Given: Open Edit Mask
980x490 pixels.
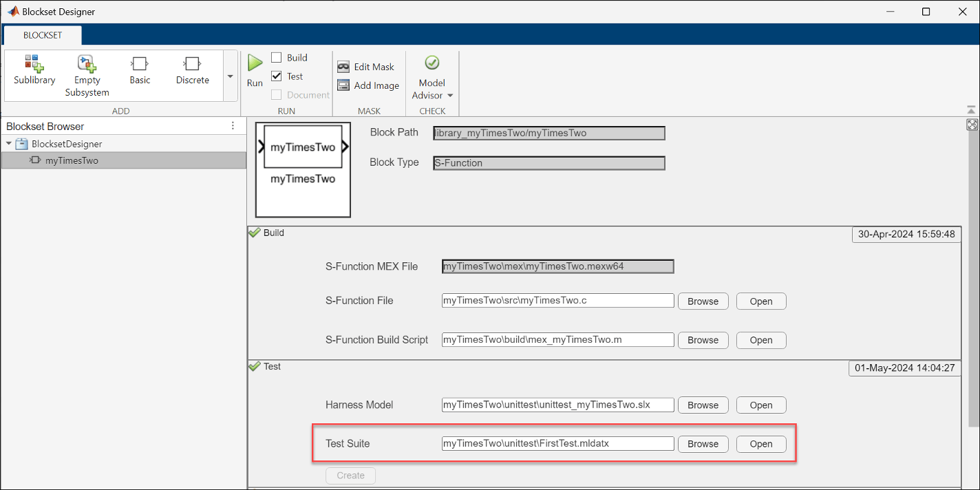Looking at the screenshot, I should pyautogui.click(x=365, y=67).
